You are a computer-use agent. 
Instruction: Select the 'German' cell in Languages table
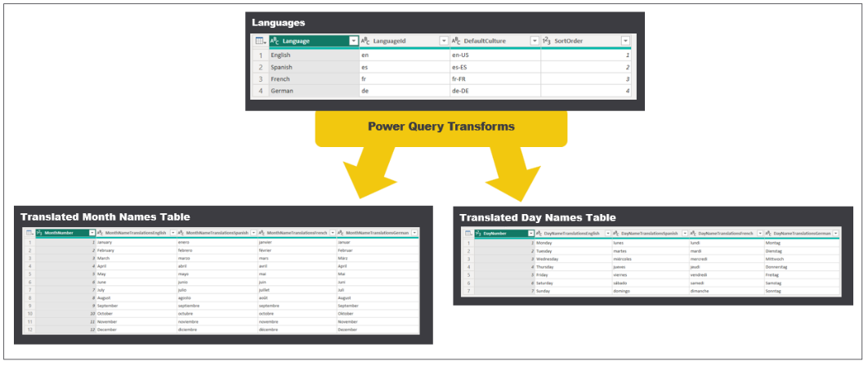point(314,91)
